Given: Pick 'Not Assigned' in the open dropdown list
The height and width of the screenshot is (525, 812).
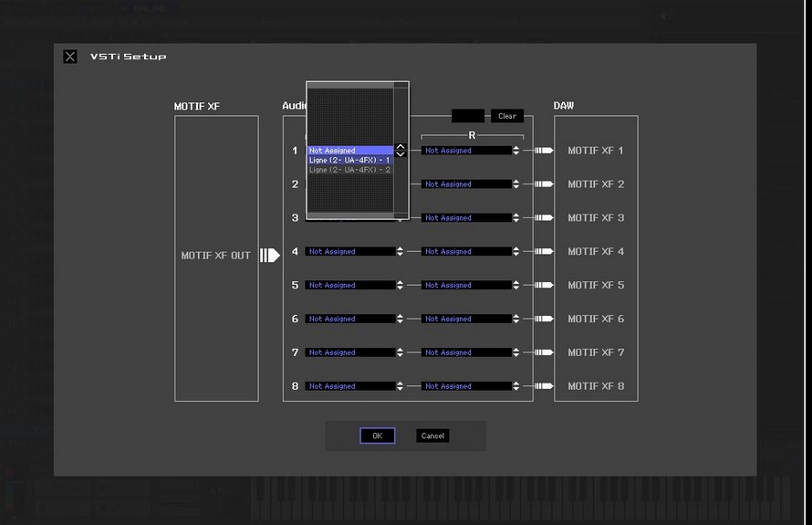Looking at the screenshot, I should (x=349, y=151).
